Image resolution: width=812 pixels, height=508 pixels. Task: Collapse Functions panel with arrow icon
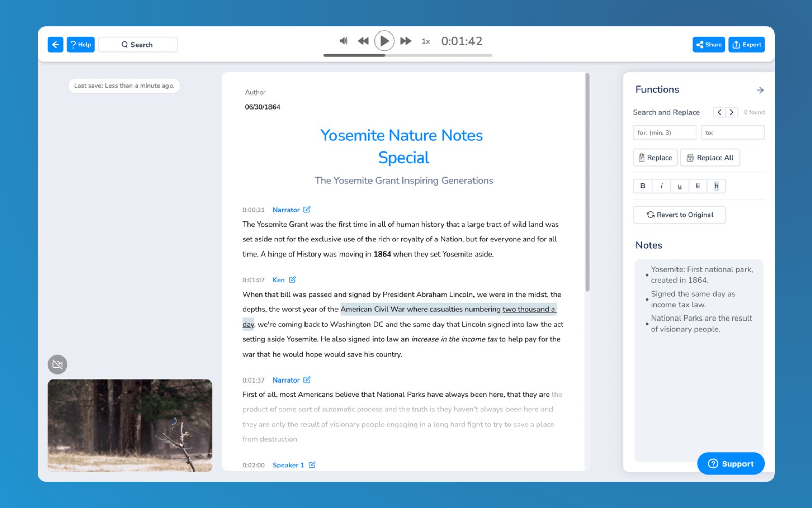coord(760,90)
